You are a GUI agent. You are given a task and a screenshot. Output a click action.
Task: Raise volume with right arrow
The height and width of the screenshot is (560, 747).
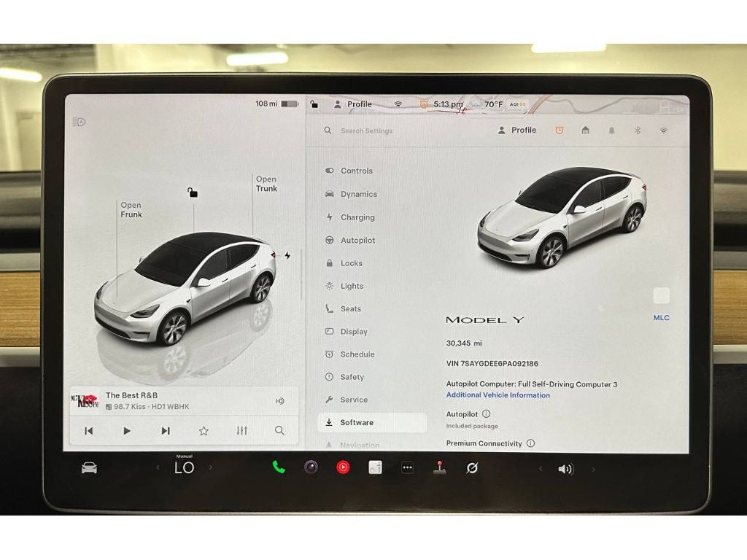(594, 469)
